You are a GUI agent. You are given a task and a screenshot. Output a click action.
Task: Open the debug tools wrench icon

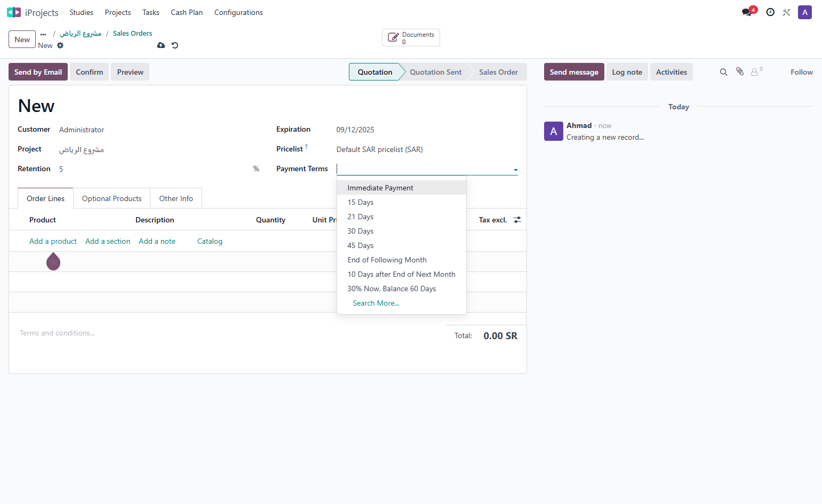[x=786, y=12]
